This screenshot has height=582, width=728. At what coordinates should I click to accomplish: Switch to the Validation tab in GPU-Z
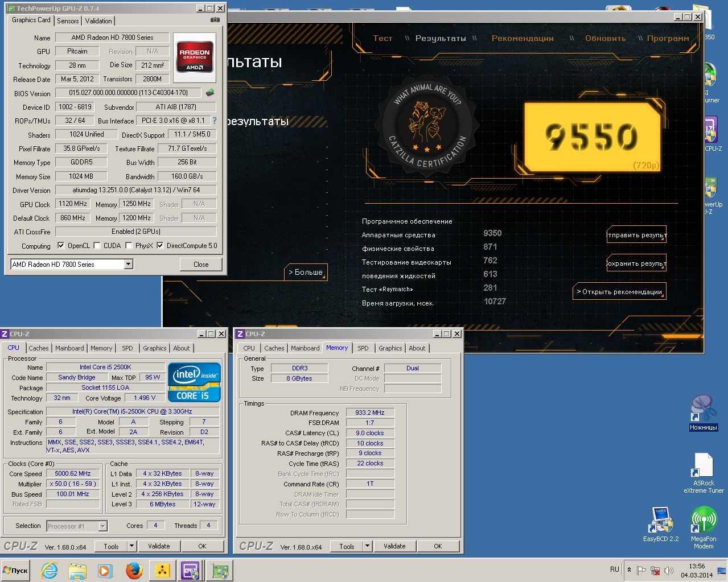click(x=98, y=20)
